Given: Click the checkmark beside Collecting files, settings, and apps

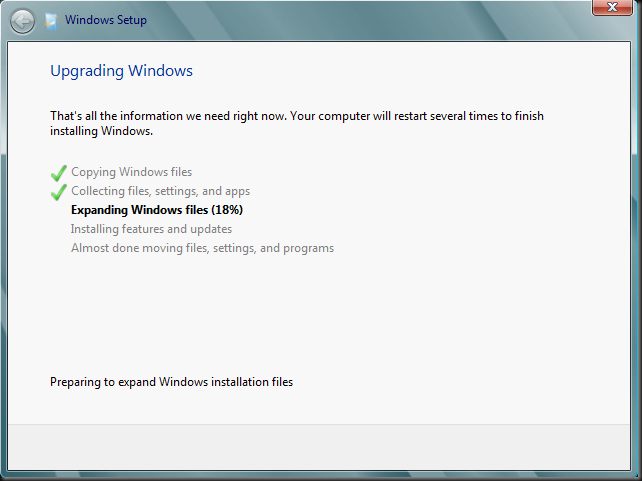Looking at the screenshot, I should [59, 192].
